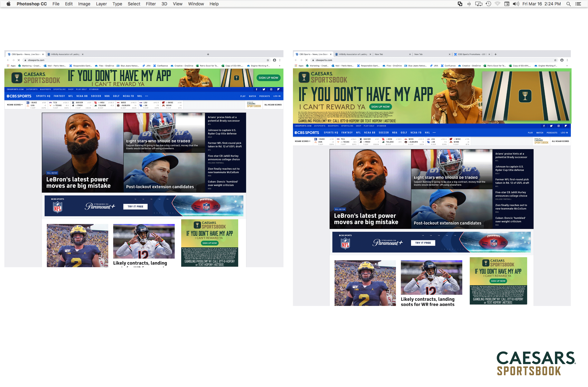Open the File menu
The image size is (588, 387).
(x=56, y=4)
